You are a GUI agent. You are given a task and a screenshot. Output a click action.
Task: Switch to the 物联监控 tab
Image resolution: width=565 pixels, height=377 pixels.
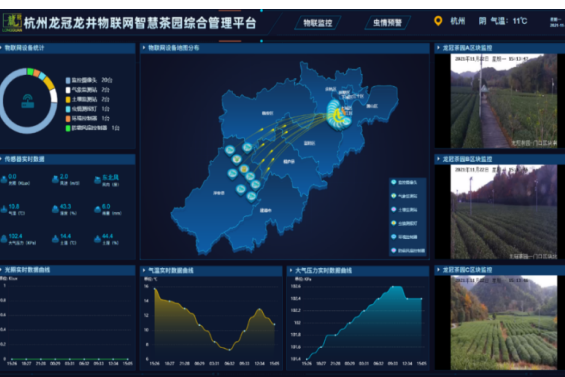click(x=317, y=23)
